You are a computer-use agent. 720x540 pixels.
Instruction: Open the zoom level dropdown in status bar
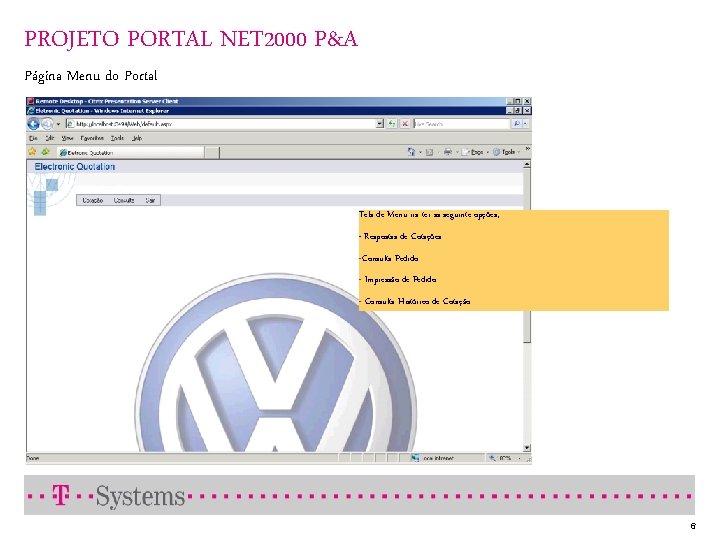tap(519, 458)
